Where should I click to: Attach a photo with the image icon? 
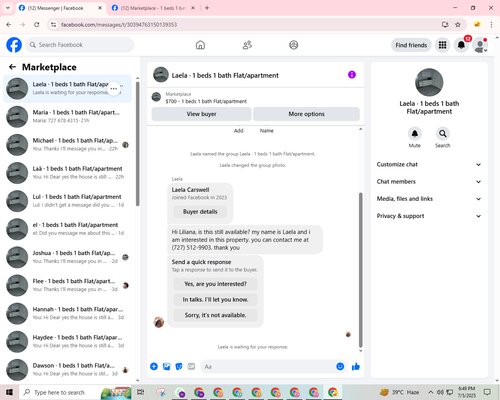click(x=166, y=367)
